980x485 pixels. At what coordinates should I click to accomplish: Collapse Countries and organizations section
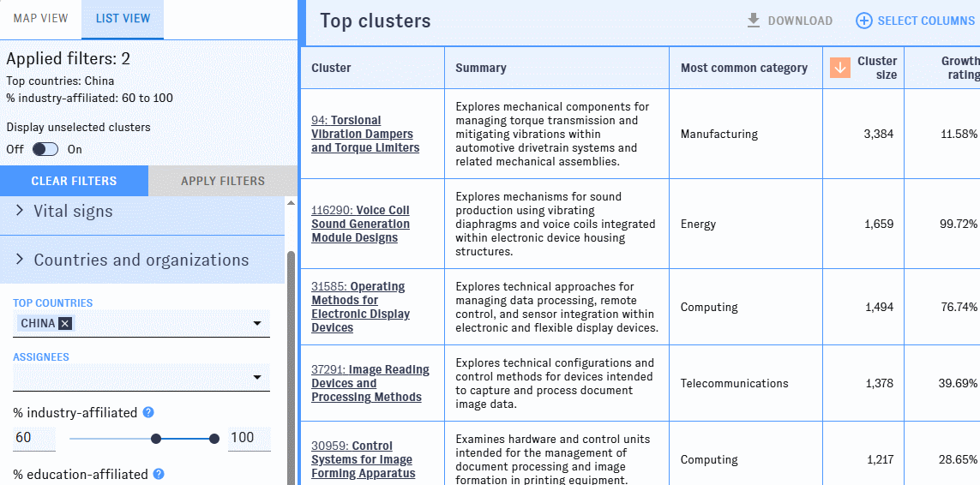click(x=141, y=260)
